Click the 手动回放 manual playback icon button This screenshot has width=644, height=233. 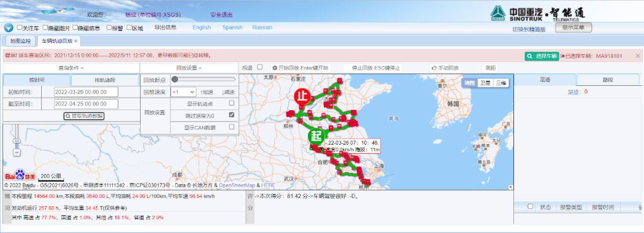pos(445,68)
